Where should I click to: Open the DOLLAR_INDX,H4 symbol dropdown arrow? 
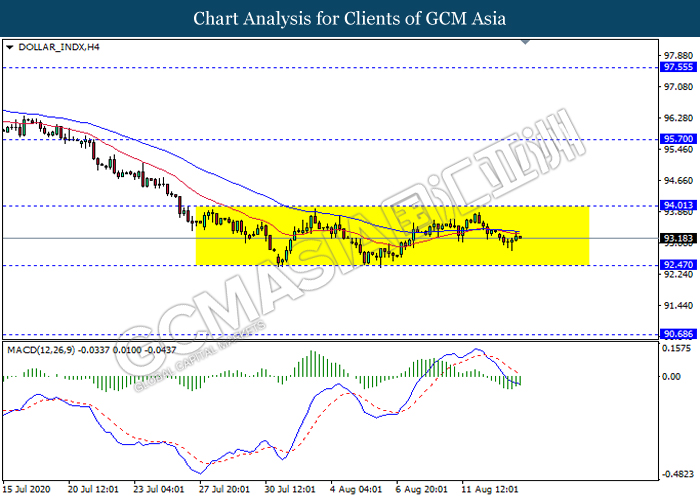(10, 47)
